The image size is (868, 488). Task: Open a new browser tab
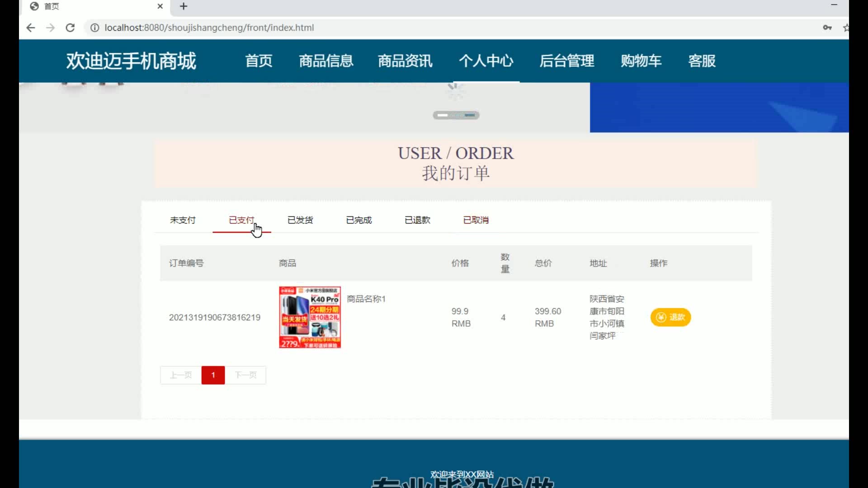click(x=184, y=6)
